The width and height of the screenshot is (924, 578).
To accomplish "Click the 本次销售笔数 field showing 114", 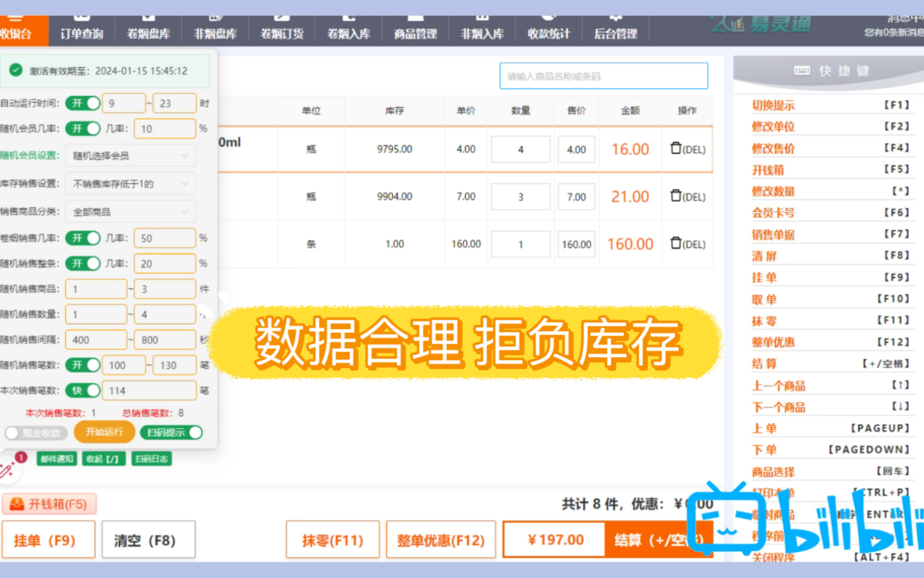I will tap(149, 390).
